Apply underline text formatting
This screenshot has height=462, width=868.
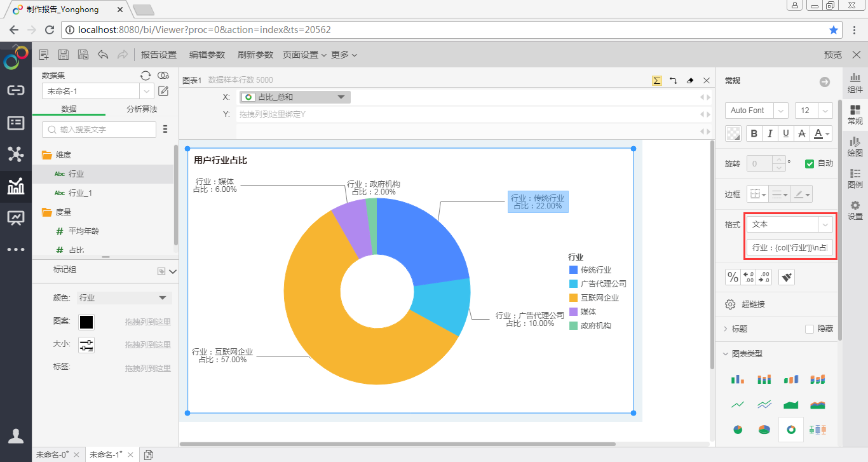[786, 133]
